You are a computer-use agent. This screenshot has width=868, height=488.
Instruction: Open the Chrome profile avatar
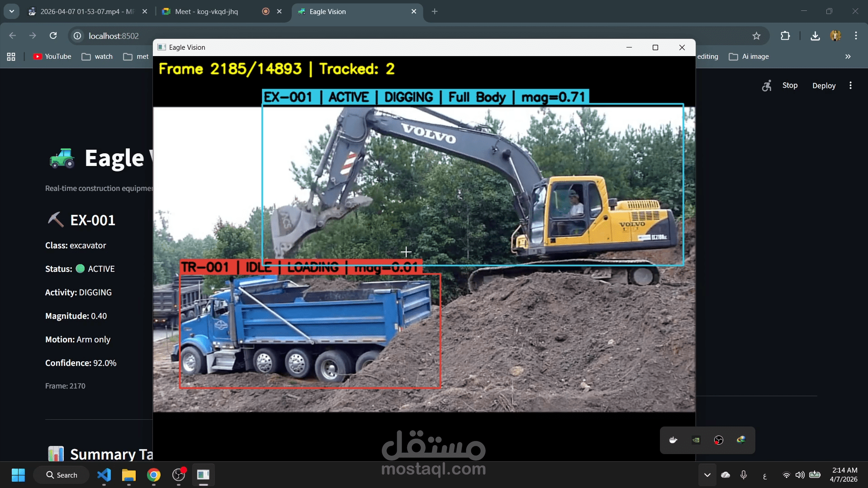click(x=835, y=36)
